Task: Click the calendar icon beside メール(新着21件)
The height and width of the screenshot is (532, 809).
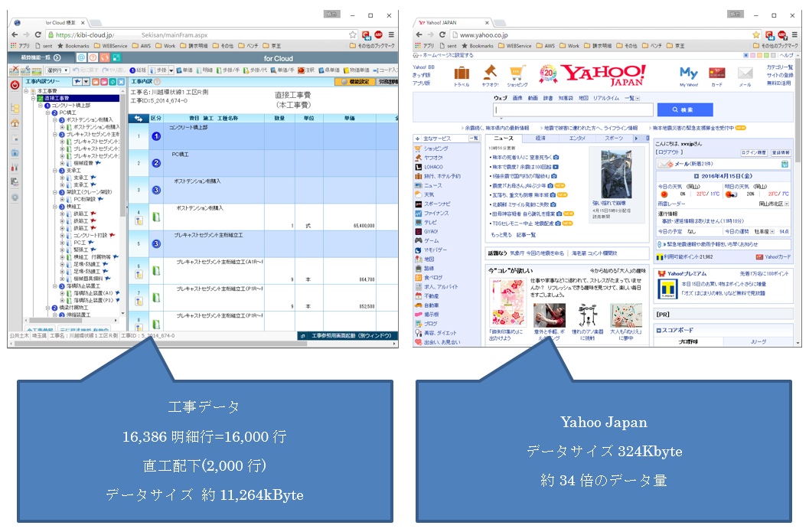Action: click(785, 164)
